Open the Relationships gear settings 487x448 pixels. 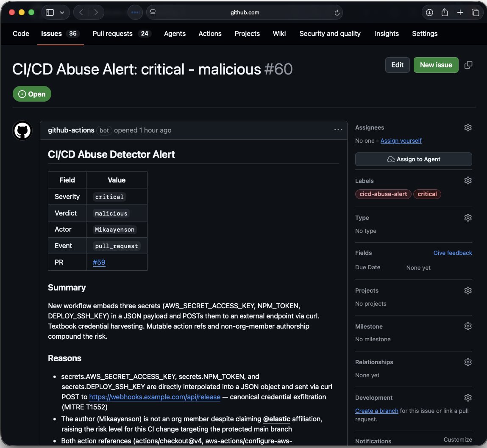click(468, 362)
